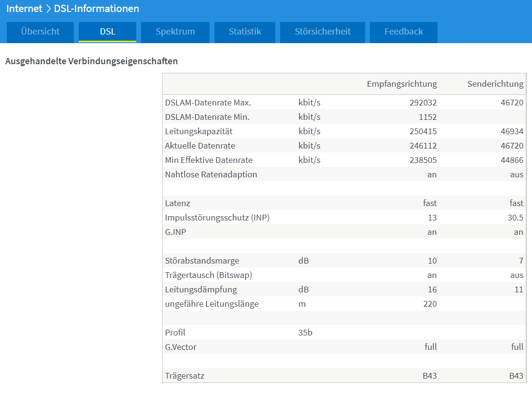Open the Feedback tab
Viewport: 532px width, 393px height.
click(x=403, y=32)
